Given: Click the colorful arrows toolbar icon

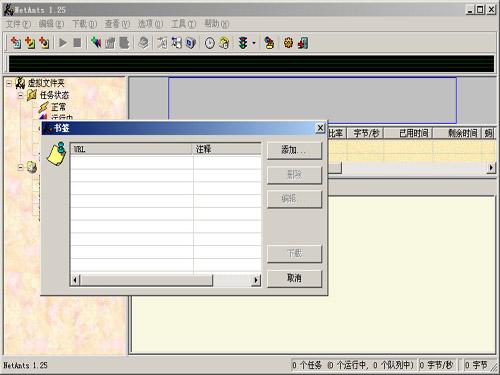Looking at the screenshot, I should [96, 43].
